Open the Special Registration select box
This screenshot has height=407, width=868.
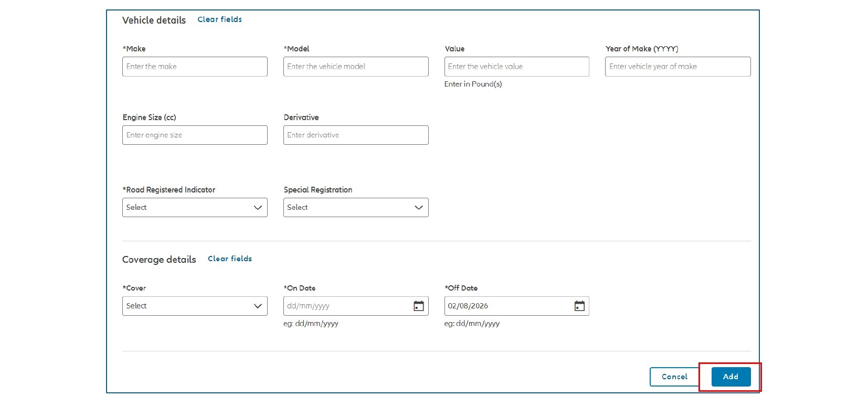(x=356, y=207)
